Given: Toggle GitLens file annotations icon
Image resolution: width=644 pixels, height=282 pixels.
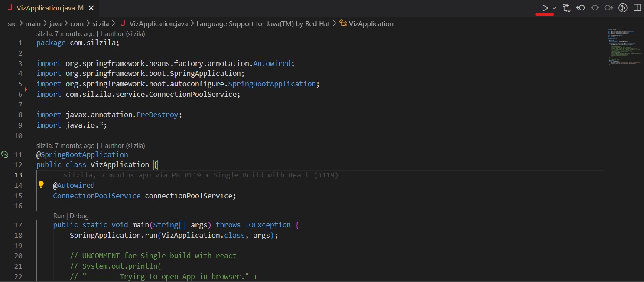Looking at the screenshot, I should pos(623,8).
